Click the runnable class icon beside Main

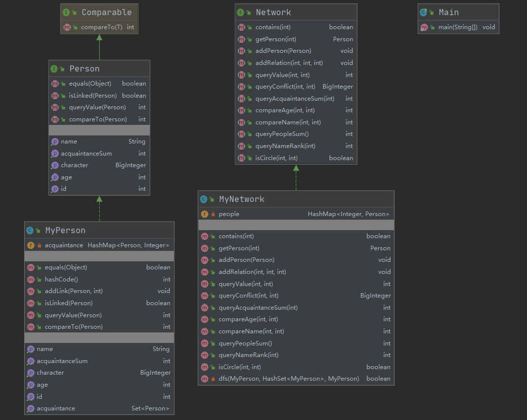point(424,13)
